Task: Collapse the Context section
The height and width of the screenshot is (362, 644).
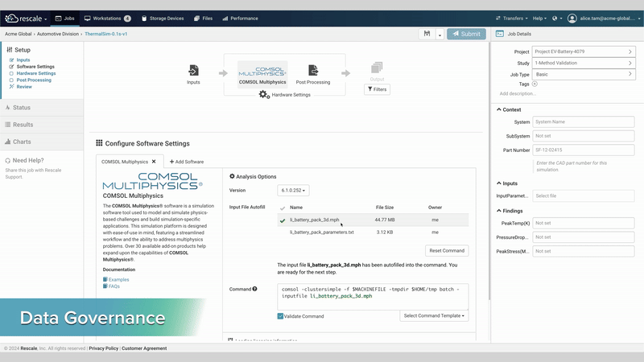Action: (509, 109)
